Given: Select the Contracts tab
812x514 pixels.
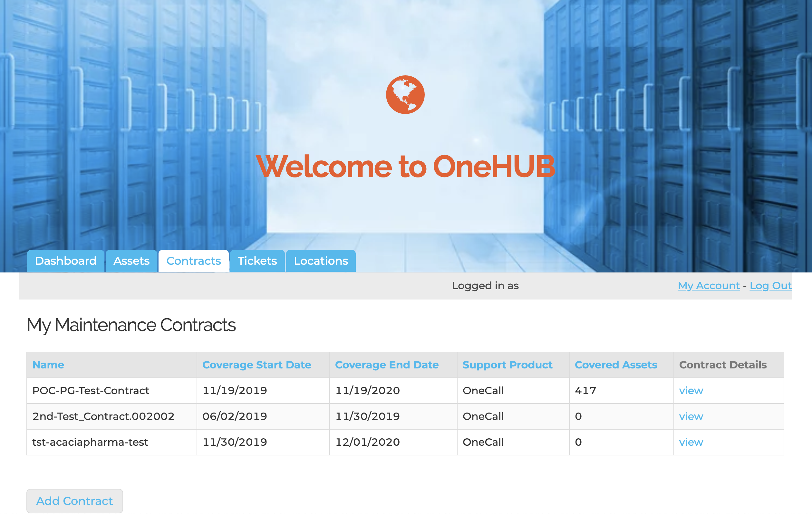Looking at the screenshot, I should [193, 261].
